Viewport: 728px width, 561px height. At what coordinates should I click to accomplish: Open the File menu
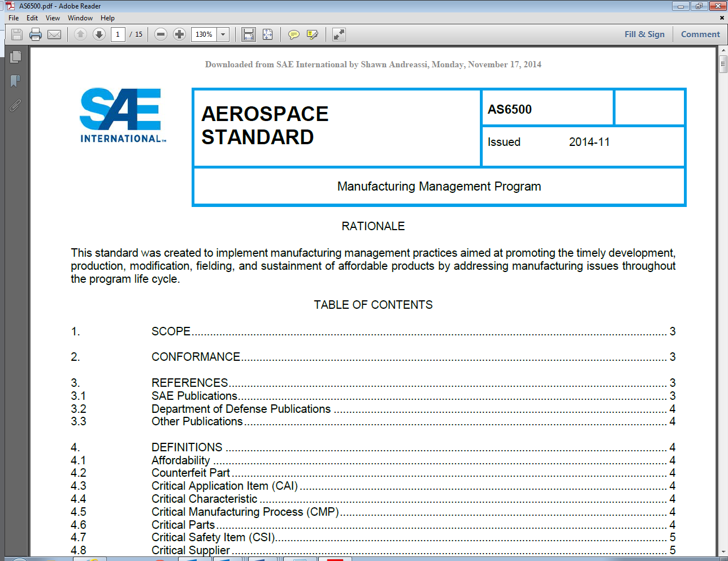(x=14, y=18)
